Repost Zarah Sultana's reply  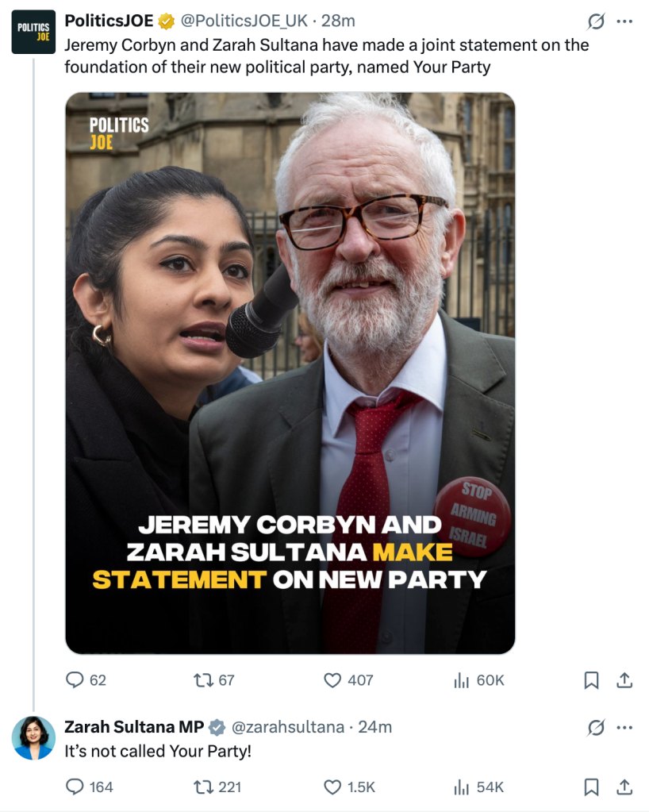pyautogui.click(x=204, y=787)
